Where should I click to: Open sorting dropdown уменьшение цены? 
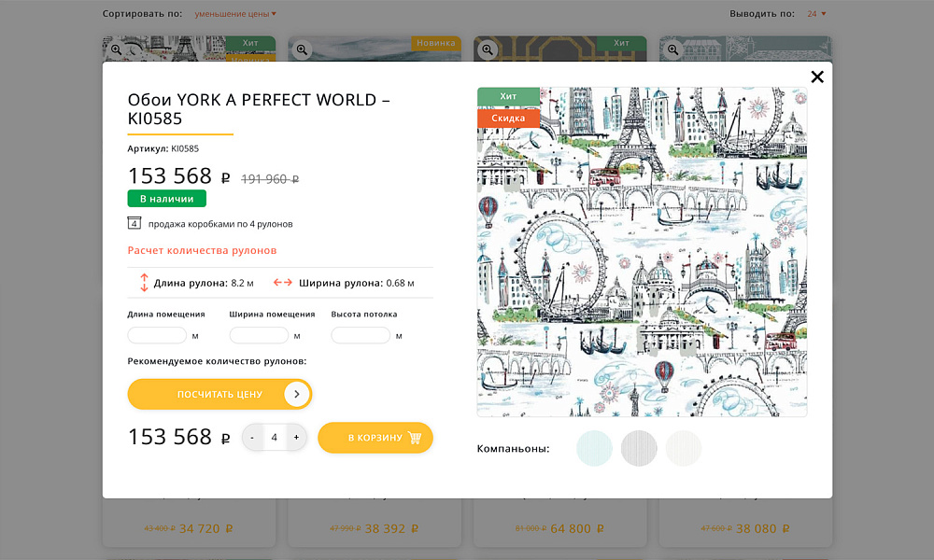235,14
